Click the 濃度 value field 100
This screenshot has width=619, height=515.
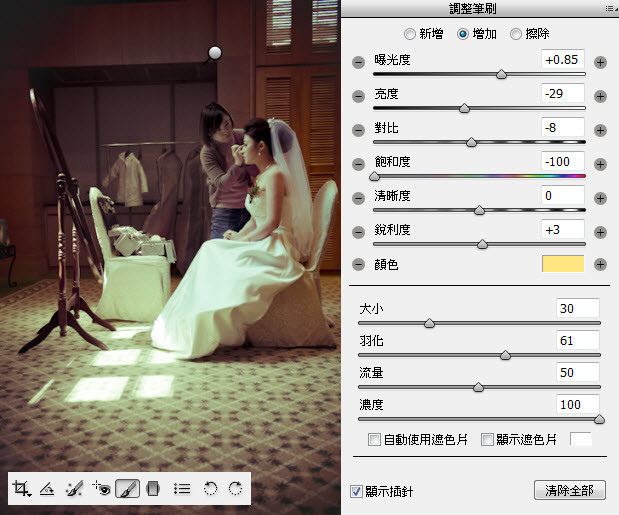(x=578, y=404)
